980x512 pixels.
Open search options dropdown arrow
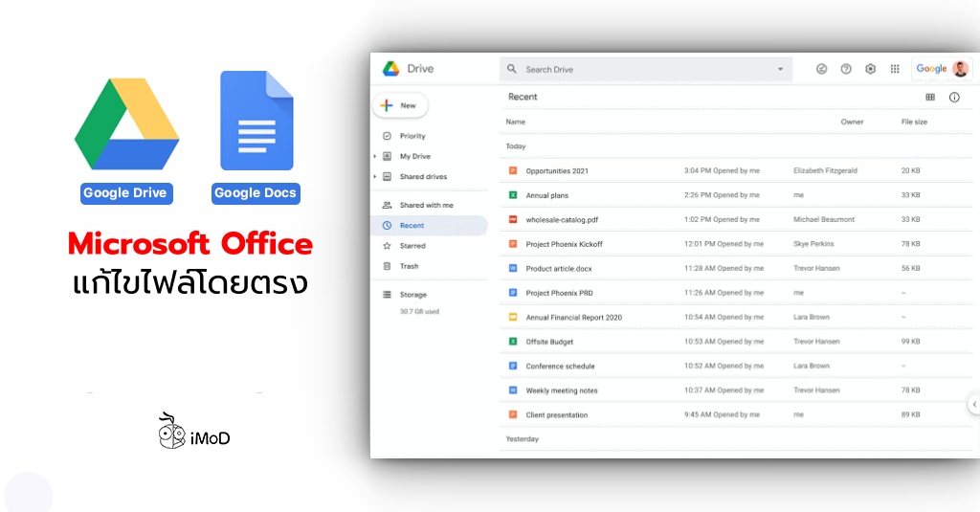click(780, 70)
